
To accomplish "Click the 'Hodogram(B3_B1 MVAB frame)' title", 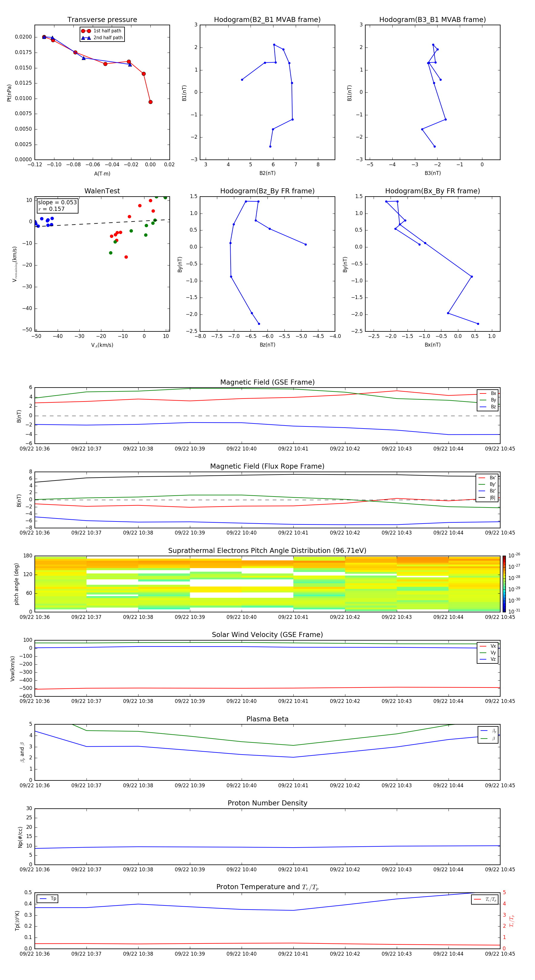I will (432, 20).
